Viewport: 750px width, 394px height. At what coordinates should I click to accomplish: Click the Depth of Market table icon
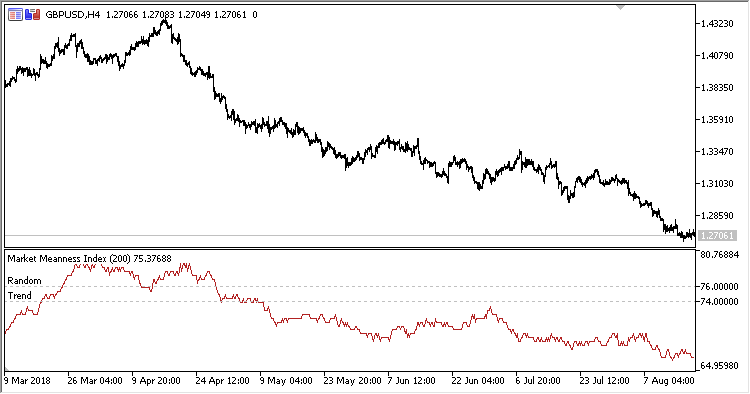[x=15, y=15]
